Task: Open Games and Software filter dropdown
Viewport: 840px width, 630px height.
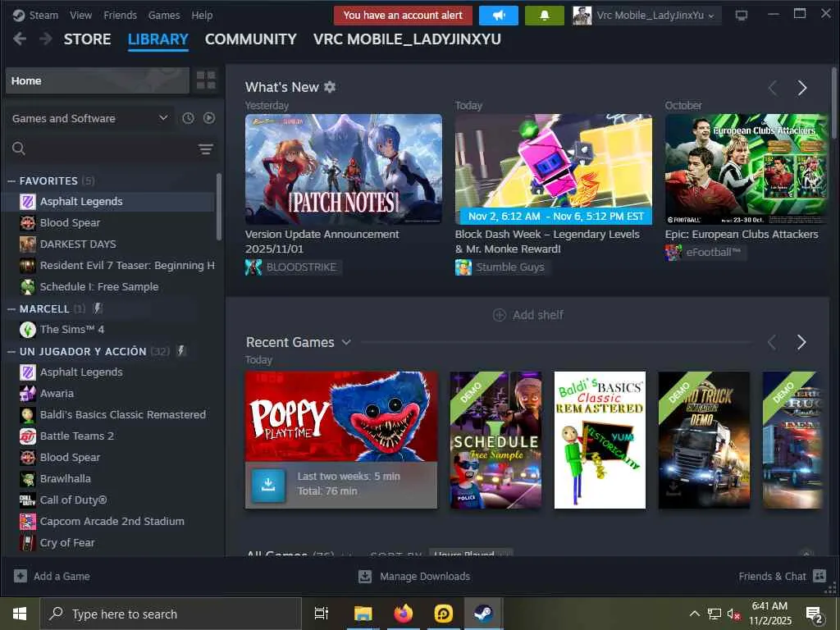Action: click(x=89, y=118)
